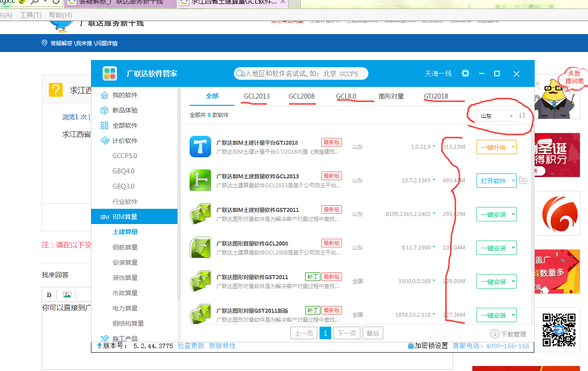
Task: Click the QR code image on the right
Action: coord(559,330)
